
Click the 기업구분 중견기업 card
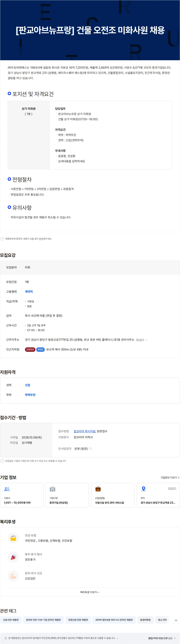click(67, 495)
